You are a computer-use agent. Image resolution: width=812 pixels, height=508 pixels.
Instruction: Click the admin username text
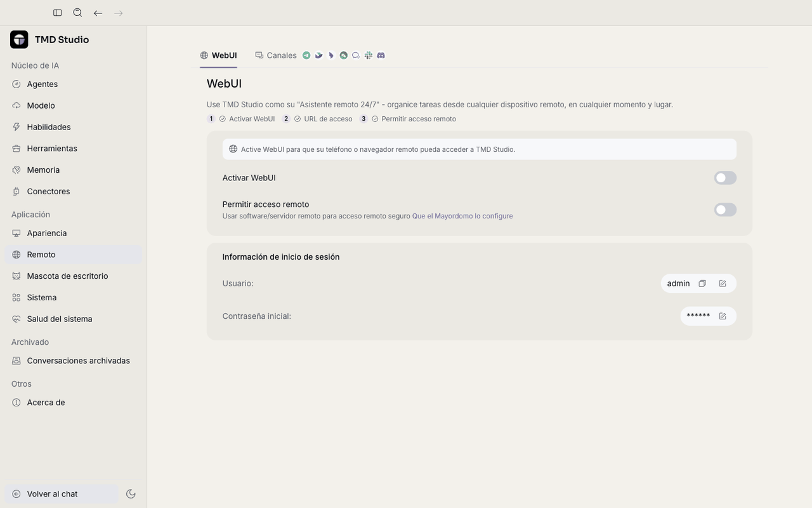tap(678, 284)
